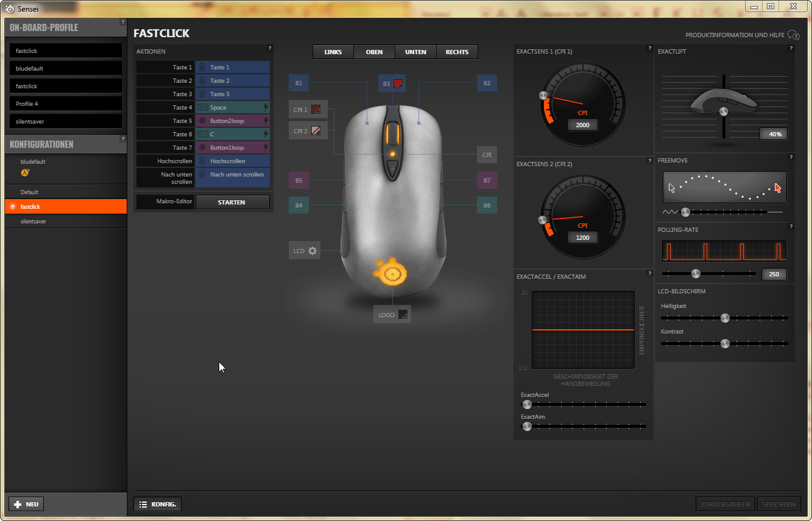812x521 pixels.
Task: Click the mouse scroll wheel on image
Action: click(393, 133)
